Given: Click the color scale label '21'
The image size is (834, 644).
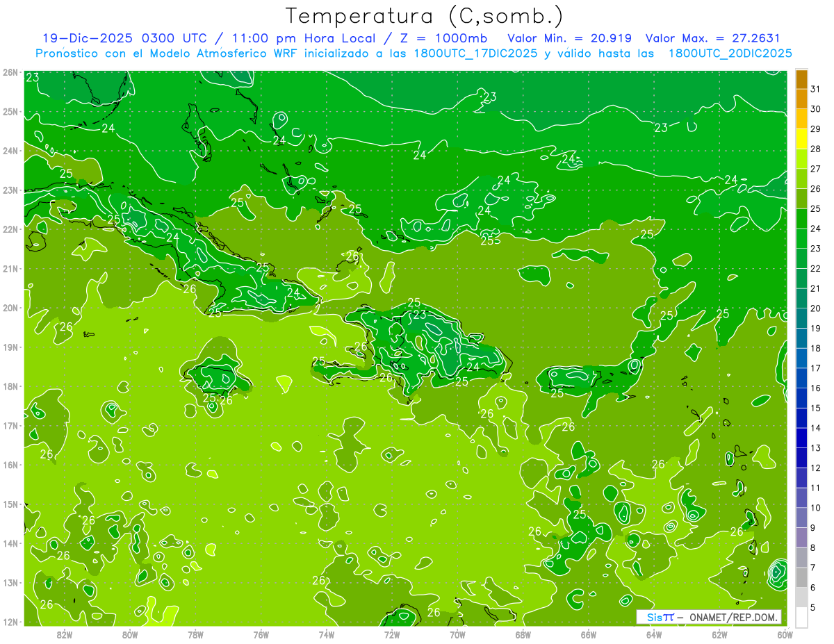Looking at the screenshot, I should [x=815, y=288].
